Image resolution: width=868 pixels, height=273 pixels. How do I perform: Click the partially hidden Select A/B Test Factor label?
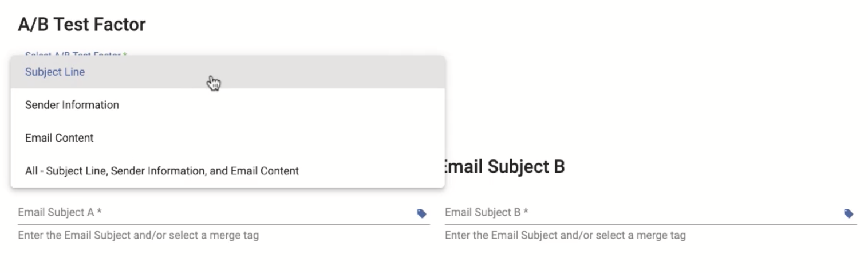tap(76, 54)
